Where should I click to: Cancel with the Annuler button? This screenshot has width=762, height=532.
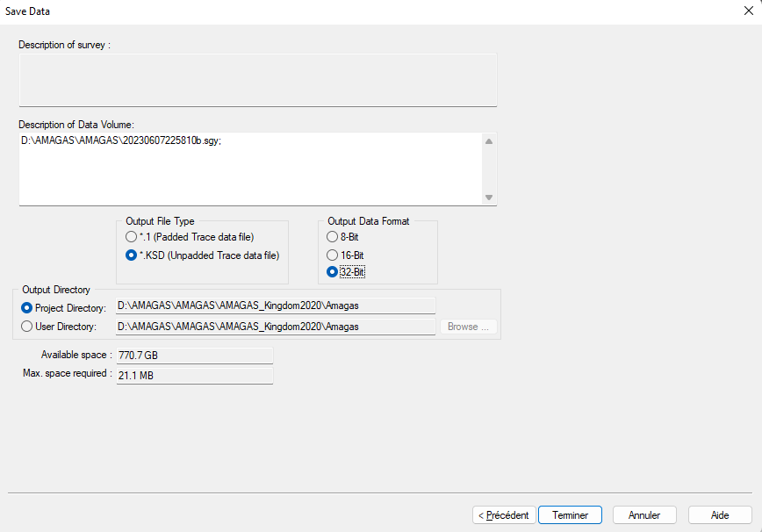pyautogui.click(x=643, y=515)
